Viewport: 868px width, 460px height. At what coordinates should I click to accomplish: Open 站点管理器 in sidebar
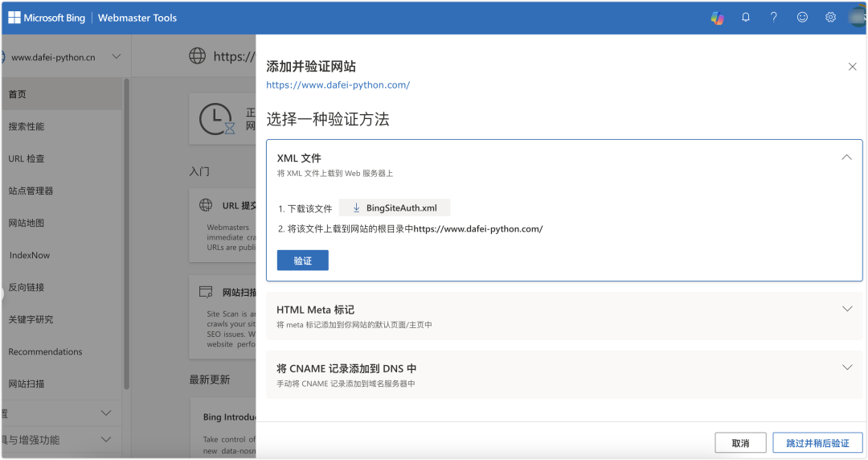pos(61,191)
